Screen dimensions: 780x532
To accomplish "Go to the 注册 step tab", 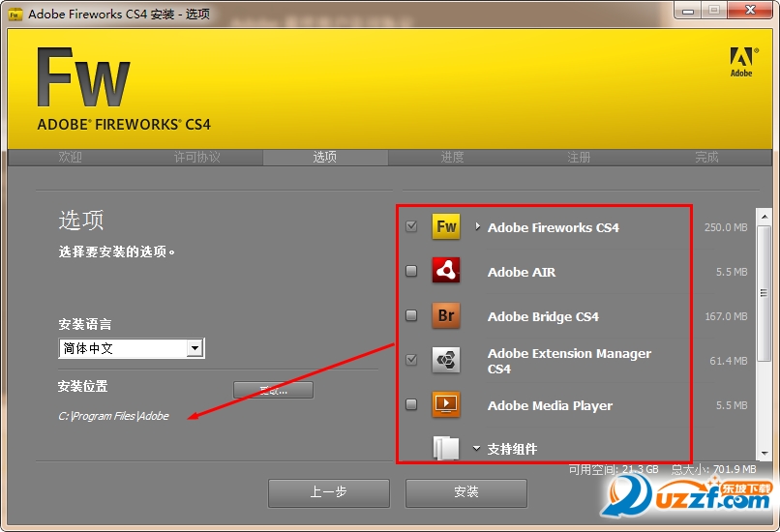I will [x=579, y=157].
